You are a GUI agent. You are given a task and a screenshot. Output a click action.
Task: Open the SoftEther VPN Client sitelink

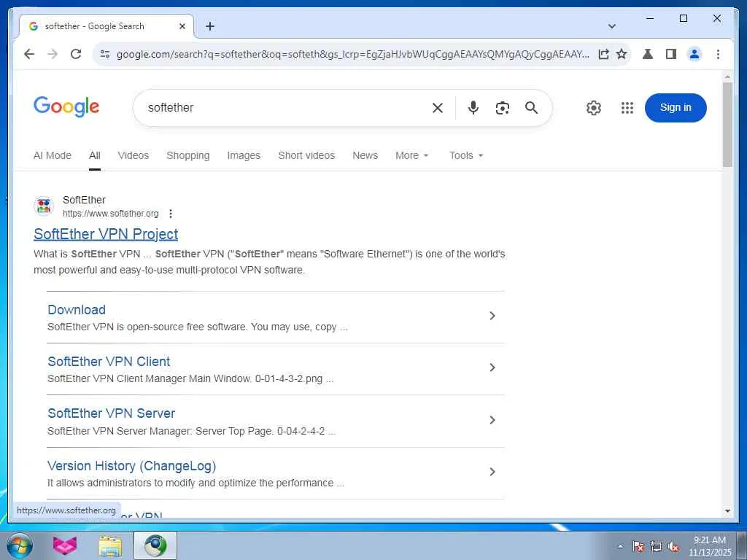[109, 362]
